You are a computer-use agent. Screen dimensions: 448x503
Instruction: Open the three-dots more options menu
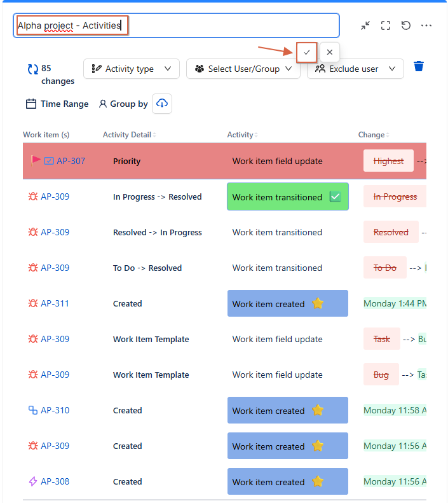426,25
